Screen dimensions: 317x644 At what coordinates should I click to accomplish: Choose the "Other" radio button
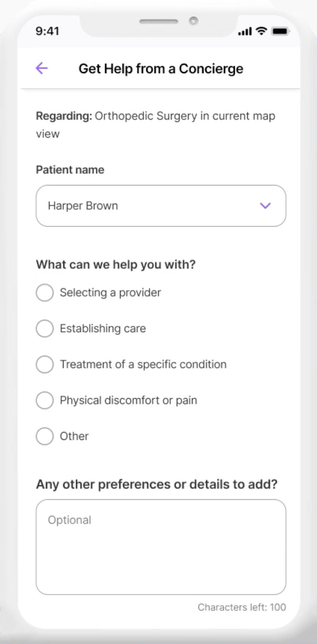45,437
